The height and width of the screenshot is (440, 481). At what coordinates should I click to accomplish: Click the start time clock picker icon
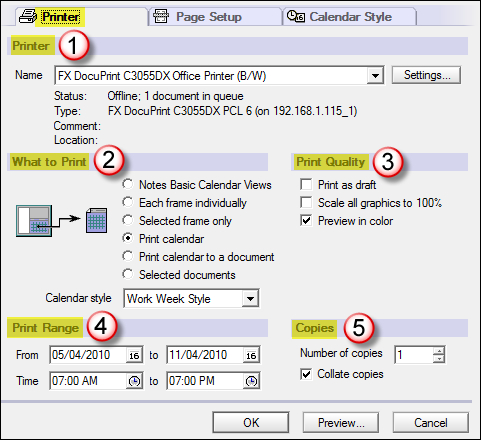pos(134,381)
